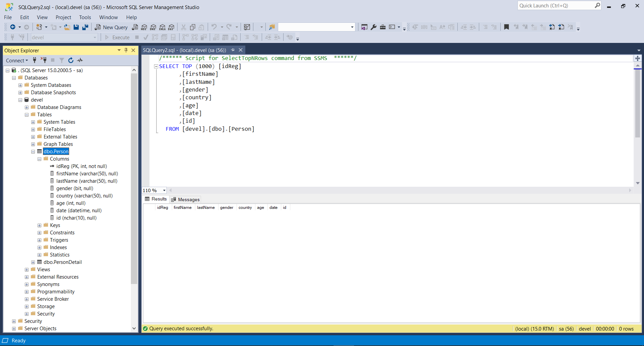Open the Properties wrench icon in toolbar
This screenshot has height=346, width=644.
point(374,27)
